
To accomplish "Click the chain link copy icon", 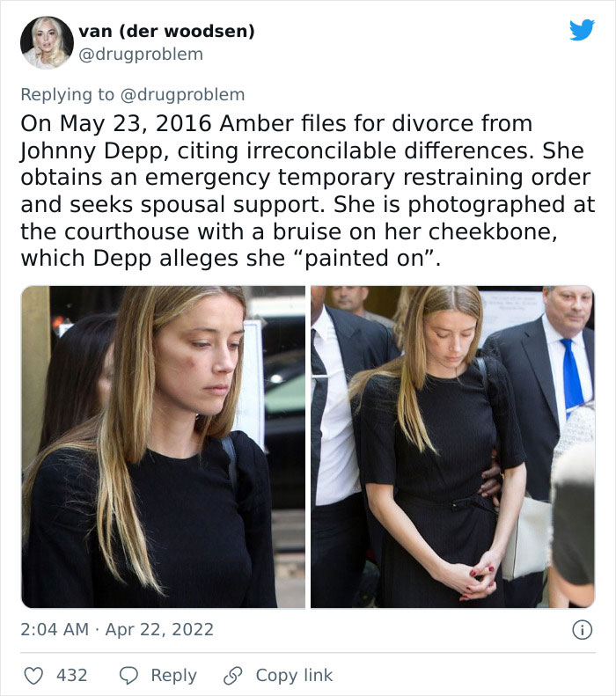I will point(233,676).
